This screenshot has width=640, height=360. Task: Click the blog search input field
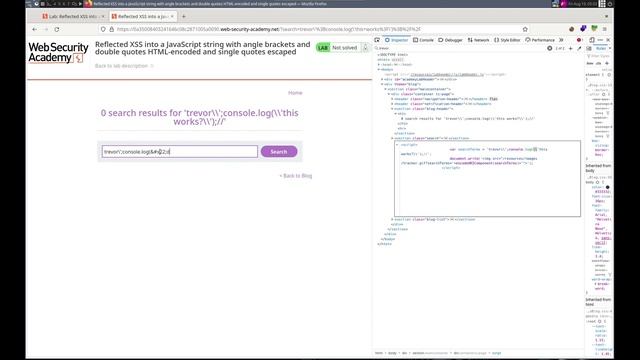point(180,151)
